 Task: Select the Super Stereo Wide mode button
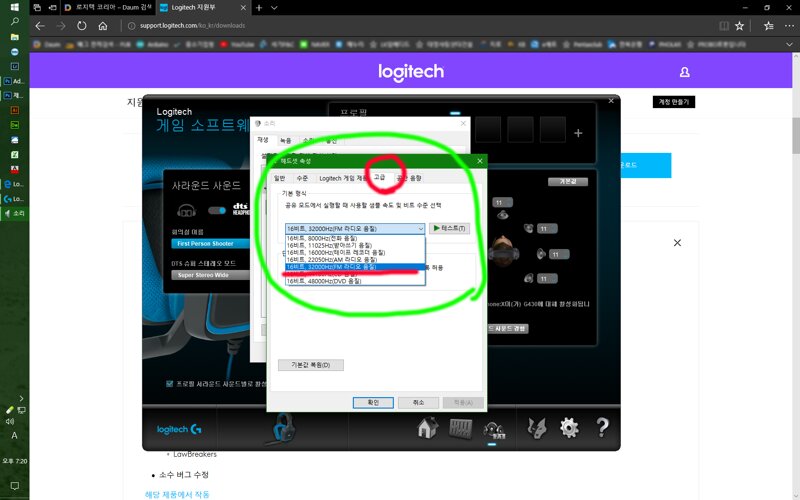click(210, 275)
